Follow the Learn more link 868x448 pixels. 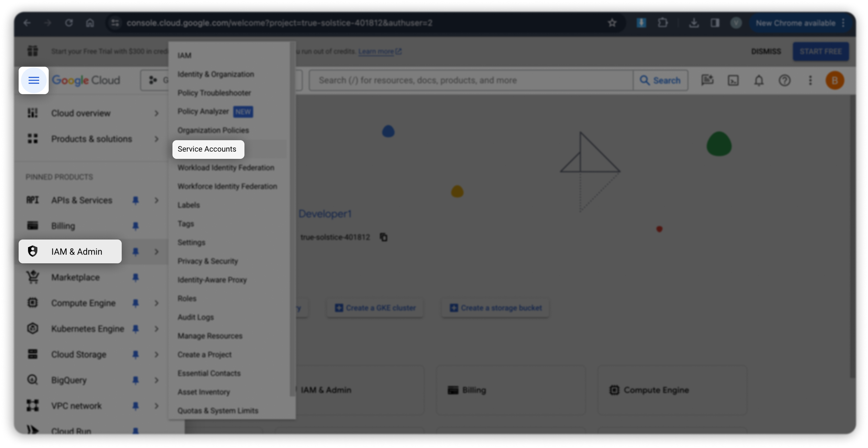(x=376, y=51)
